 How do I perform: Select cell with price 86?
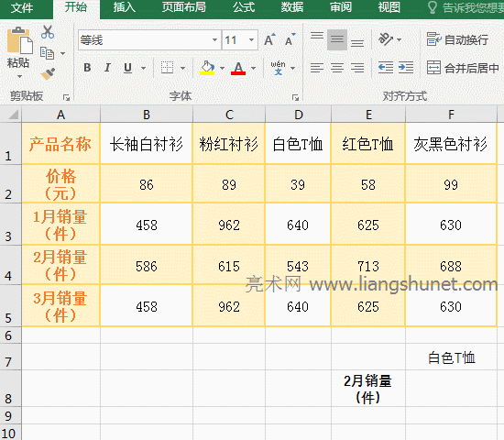tap(147, 184)
